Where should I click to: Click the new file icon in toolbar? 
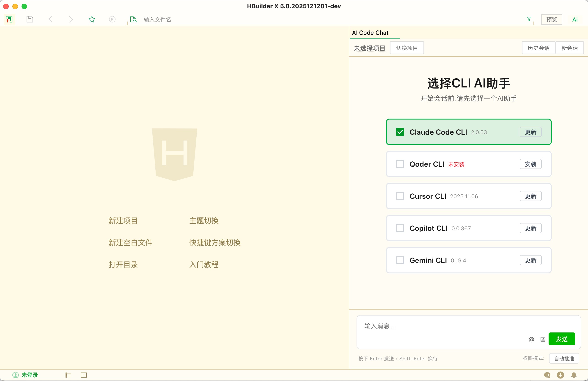tap(9, 19)
